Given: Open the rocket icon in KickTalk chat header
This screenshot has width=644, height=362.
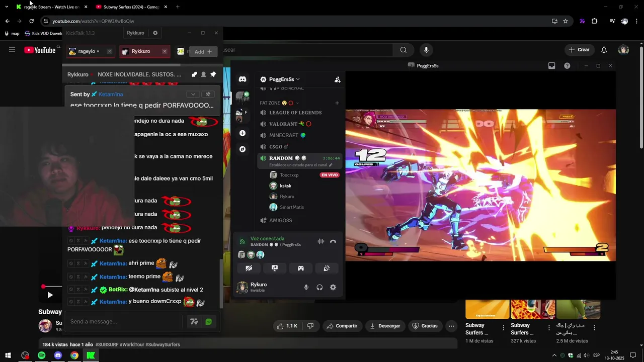Looking at the screenshot, I should [x=194, y=74].
